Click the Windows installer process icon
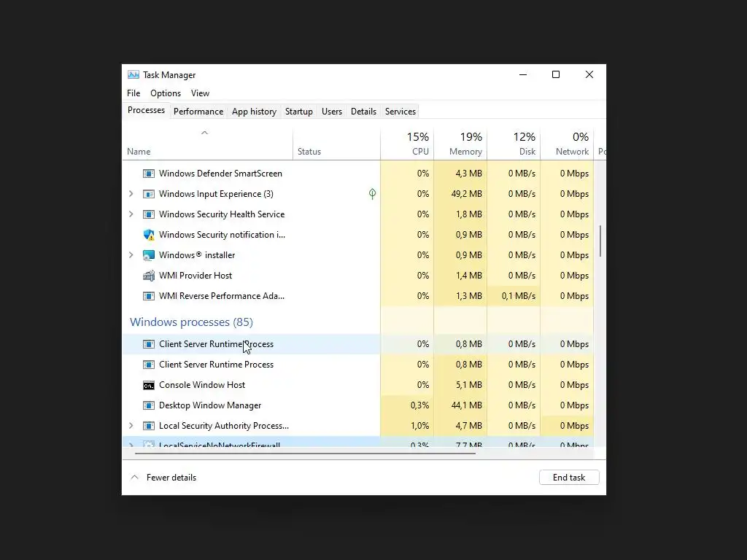The height and width of the screenshot is (560, 747). click(x=149, y=255)
